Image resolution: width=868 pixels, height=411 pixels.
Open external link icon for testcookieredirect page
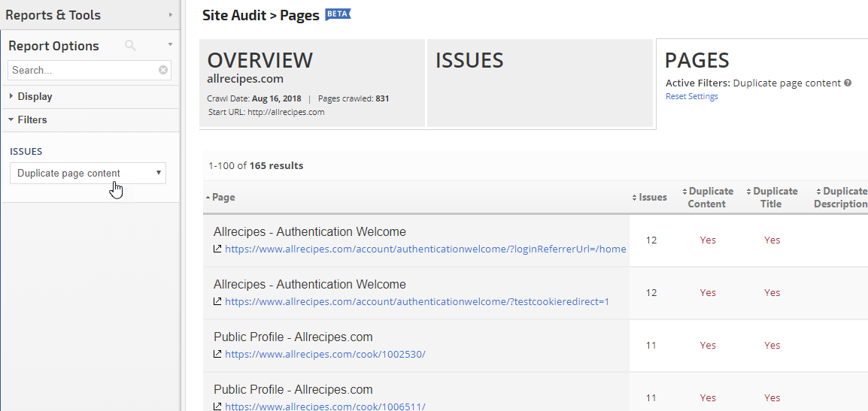tap(217, 301)
